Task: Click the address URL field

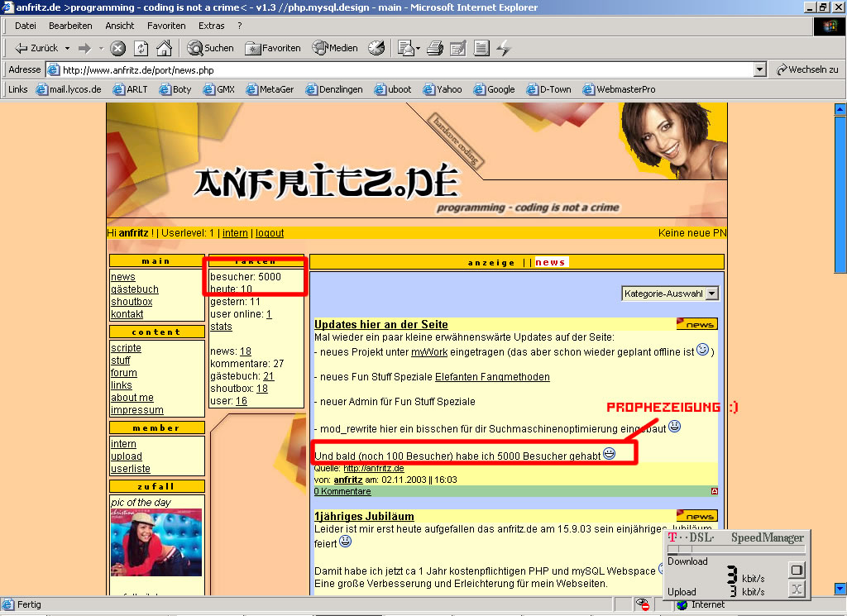Action: click(400, 69)
